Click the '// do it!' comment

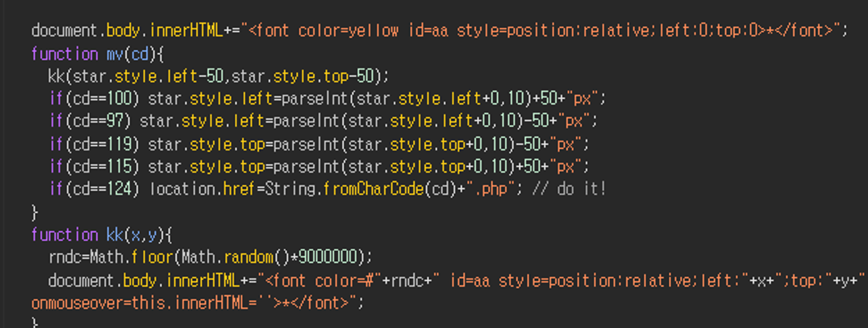pos(569,189)
